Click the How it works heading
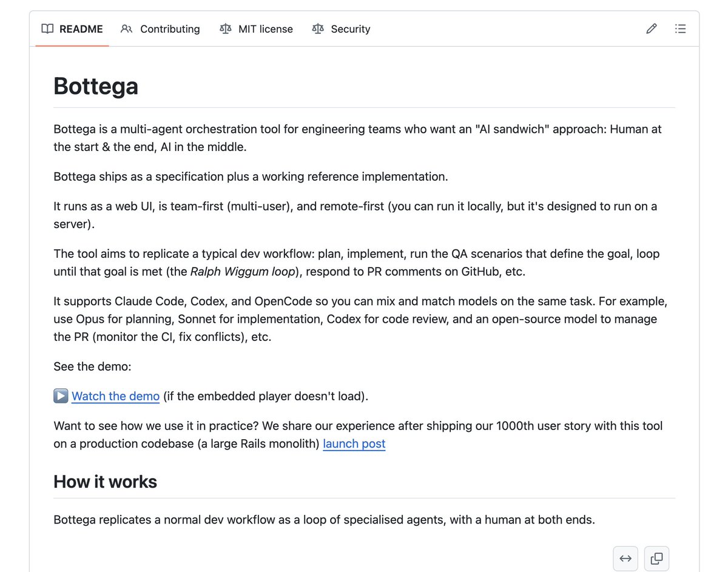Screen dimensions: 728x572 [x=105, y=482]
